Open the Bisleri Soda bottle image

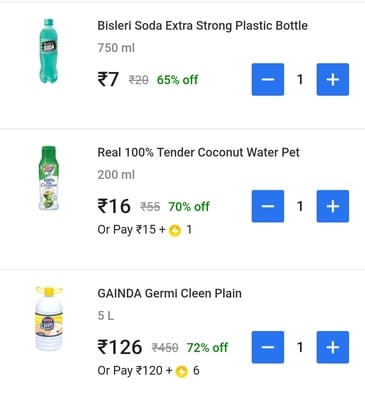(49, 51)
